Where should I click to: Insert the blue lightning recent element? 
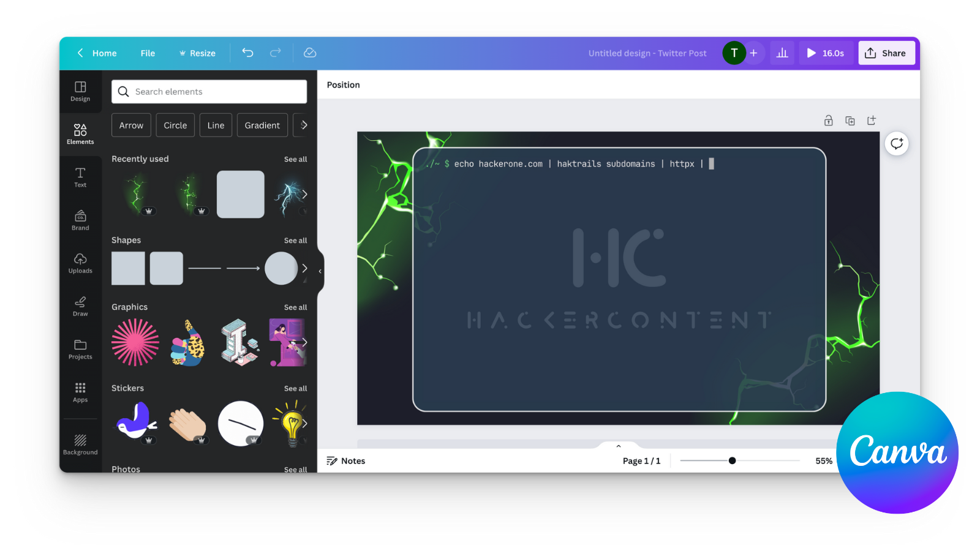(x=287, y=195)
